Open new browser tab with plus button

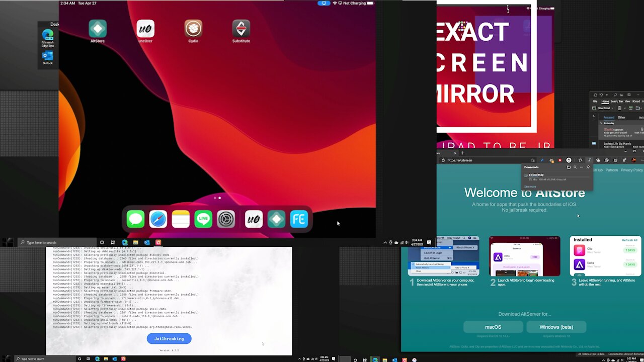click(x=462, y=153)
